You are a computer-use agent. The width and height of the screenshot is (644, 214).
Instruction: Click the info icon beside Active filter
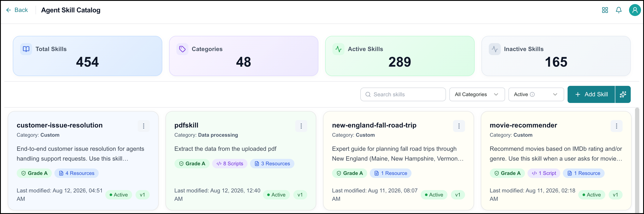tap(532, 94)
